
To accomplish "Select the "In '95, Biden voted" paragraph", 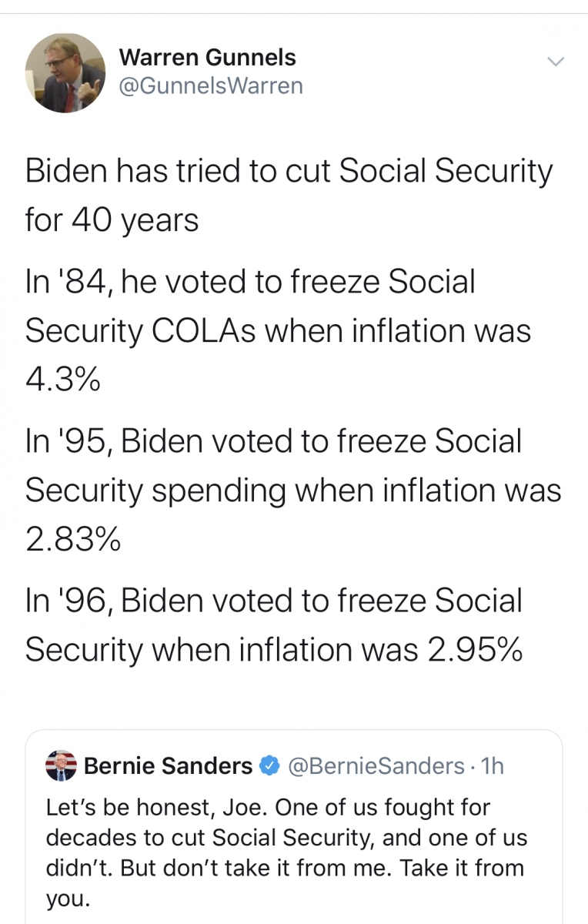I will click(x=293, y=490).
